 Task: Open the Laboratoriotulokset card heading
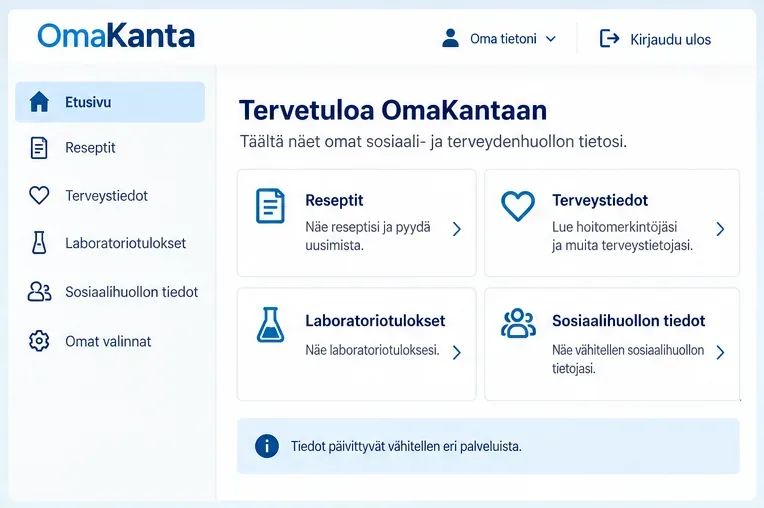tap(375, 320)
